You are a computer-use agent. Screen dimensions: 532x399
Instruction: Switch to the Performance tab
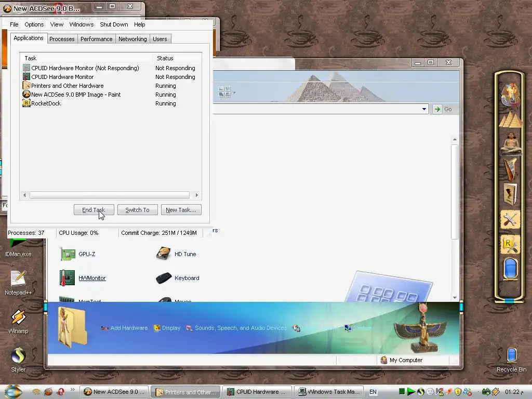(96, 39)
